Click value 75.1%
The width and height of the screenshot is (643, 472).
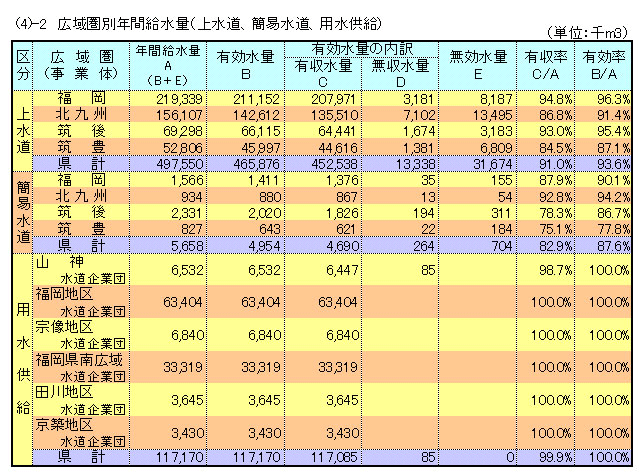pos(556,229)
